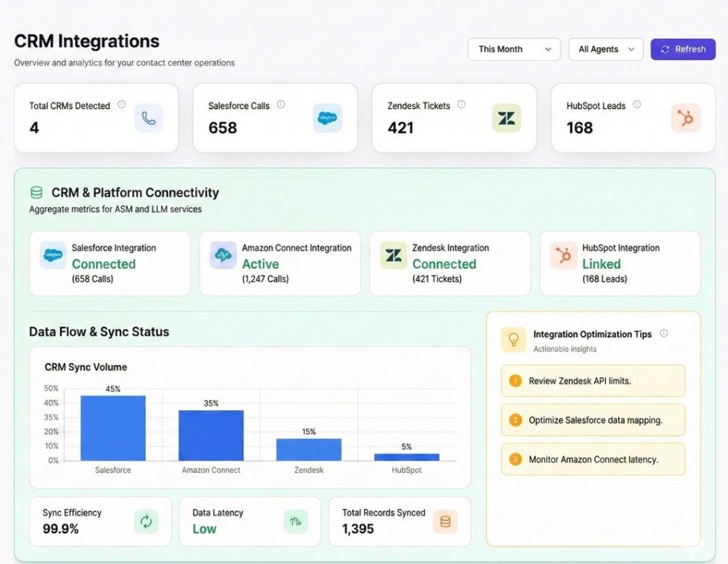Click the database icon on Total Records Synced card
The height and width of the screenshot is (564, 728).
444,521
